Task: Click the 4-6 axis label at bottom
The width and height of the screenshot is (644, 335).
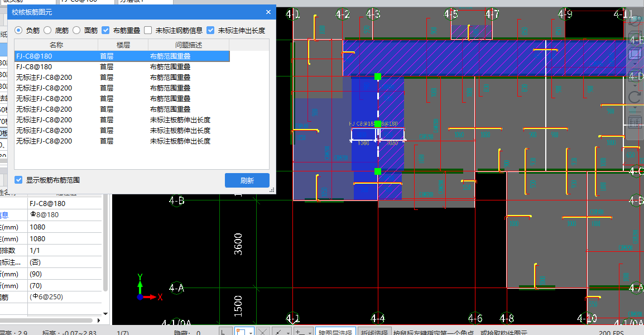Action: [x=475, y=318]
